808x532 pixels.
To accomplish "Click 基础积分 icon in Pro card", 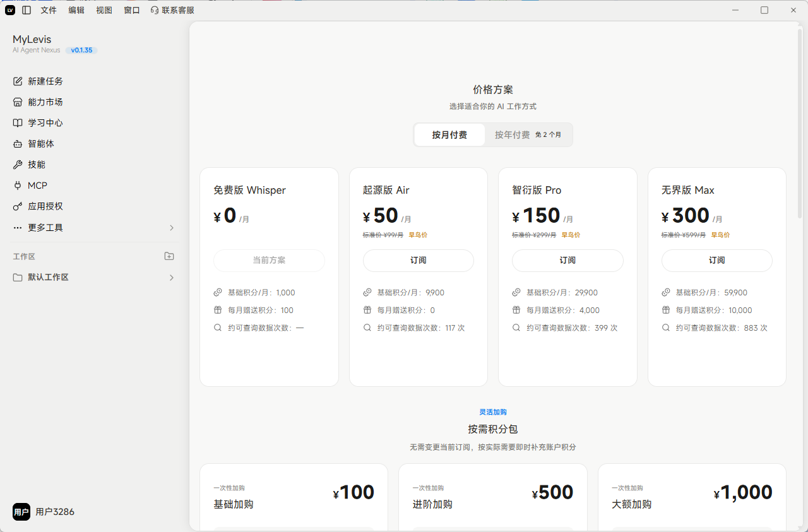I will [x=516, y=292].
